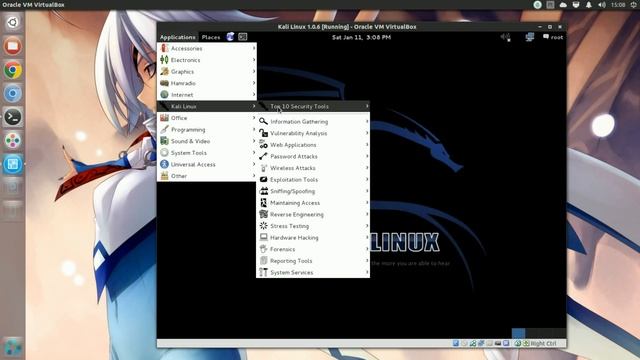This screenshot has width=640, height=360.
Task: Click the Kali network connection icon
Action: click(530, 37)
